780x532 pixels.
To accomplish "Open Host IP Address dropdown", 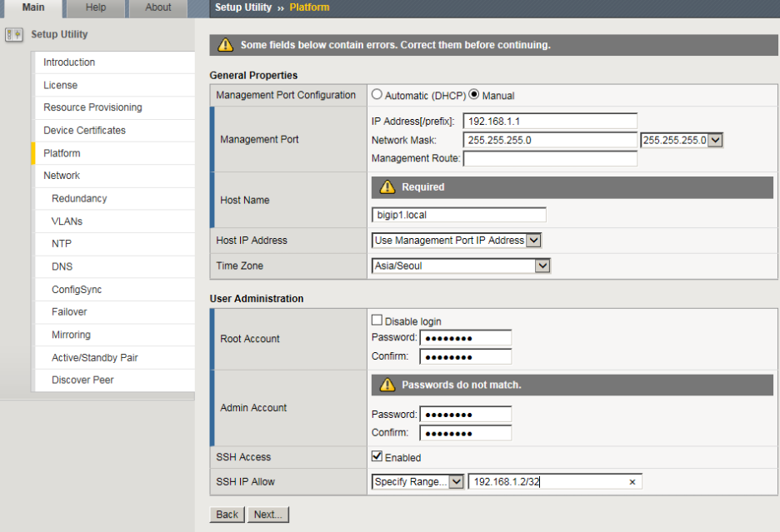I will click(x=456, y=241).
